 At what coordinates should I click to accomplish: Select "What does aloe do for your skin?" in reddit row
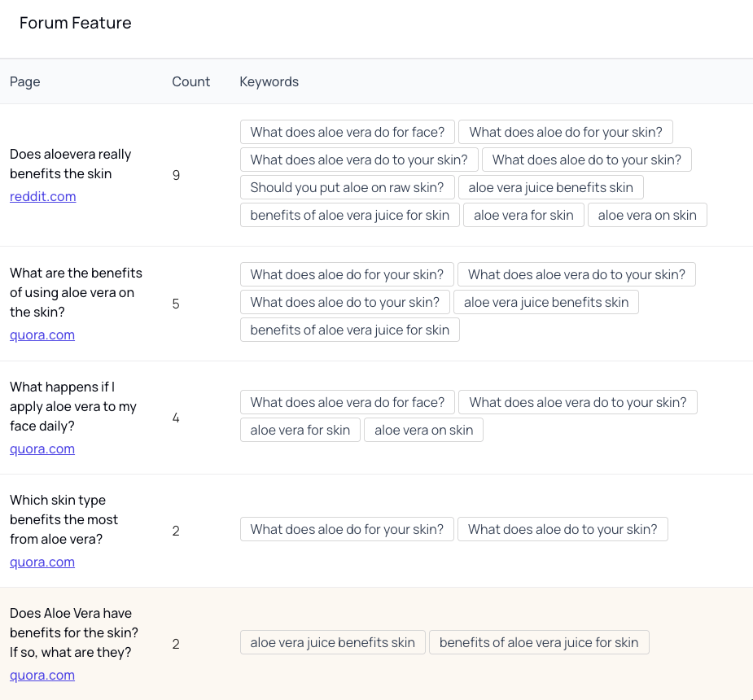click(x=565, y=132)
